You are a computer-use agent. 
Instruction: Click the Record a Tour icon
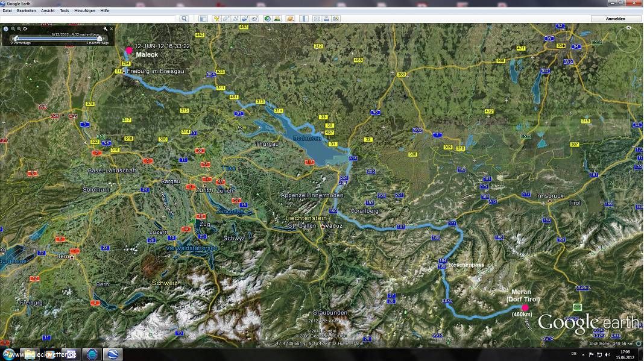tap(254, 19)
